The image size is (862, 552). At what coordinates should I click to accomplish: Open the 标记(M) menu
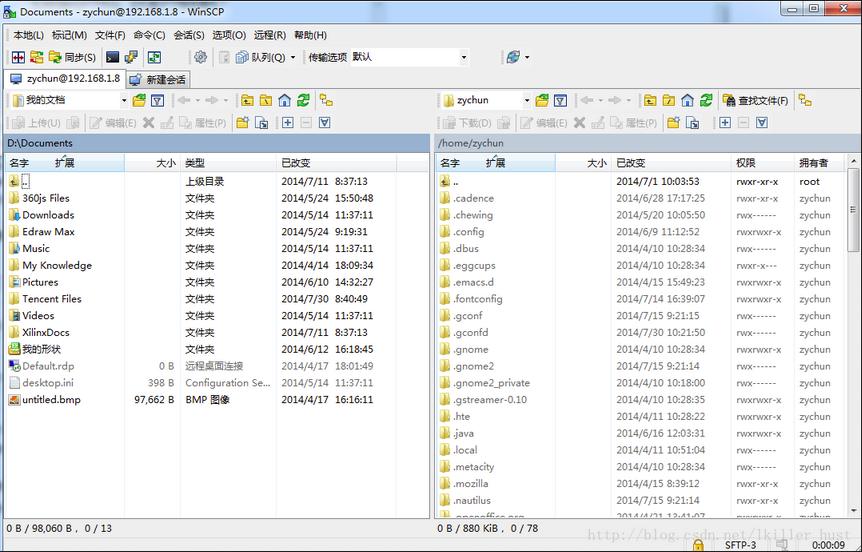[69, 35]
